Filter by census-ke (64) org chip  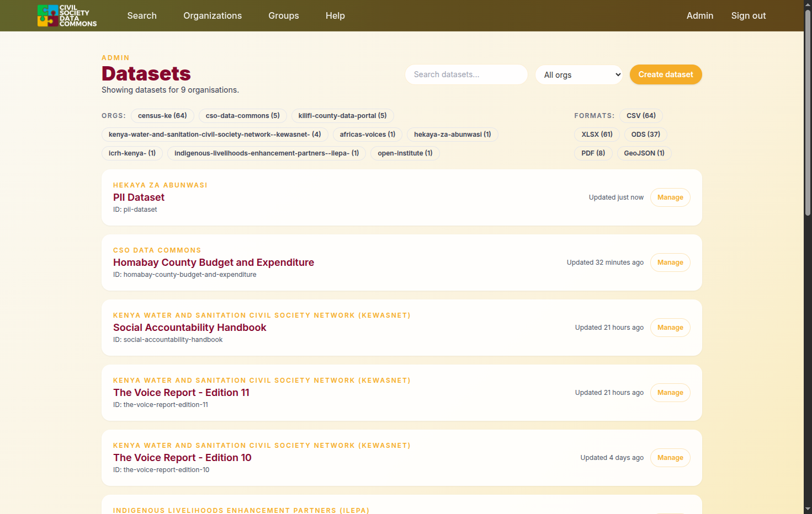162,116
